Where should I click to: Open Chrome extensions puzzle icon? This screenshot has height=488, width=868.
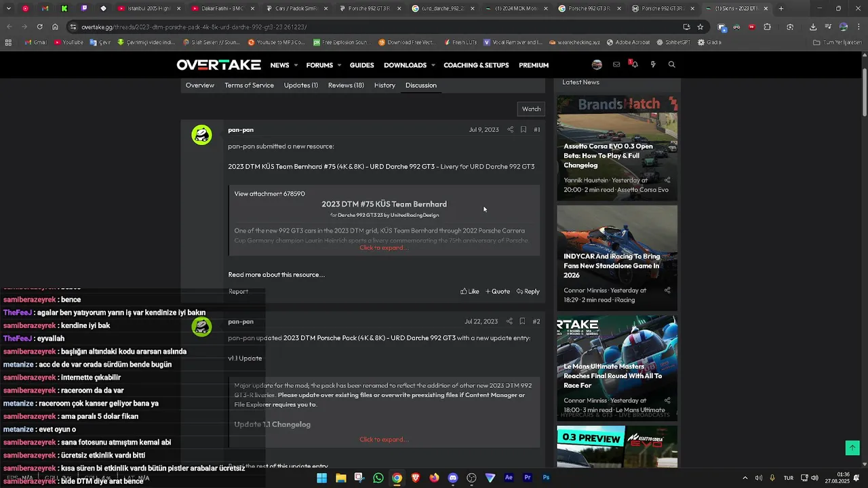point(768,26)
